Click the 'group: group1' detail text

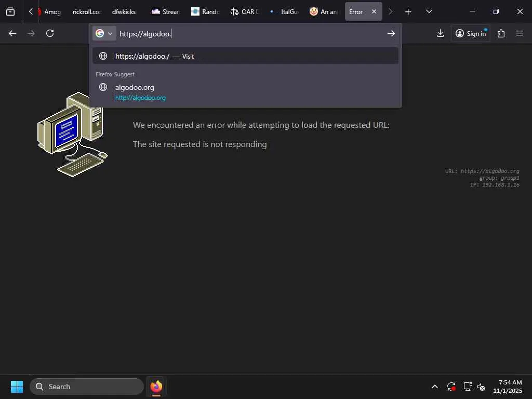pos(499,178)
